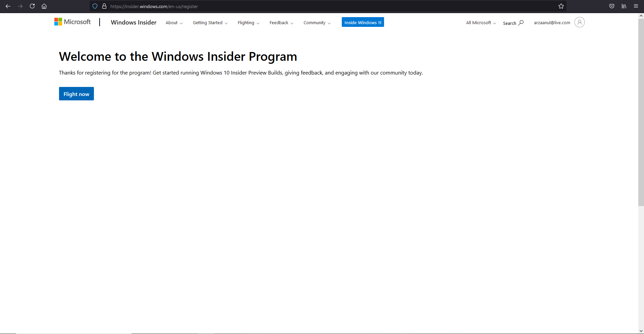This screenshot has height=334, width=644.
Task: Go to browser home page icon
Action: (44, 6)
